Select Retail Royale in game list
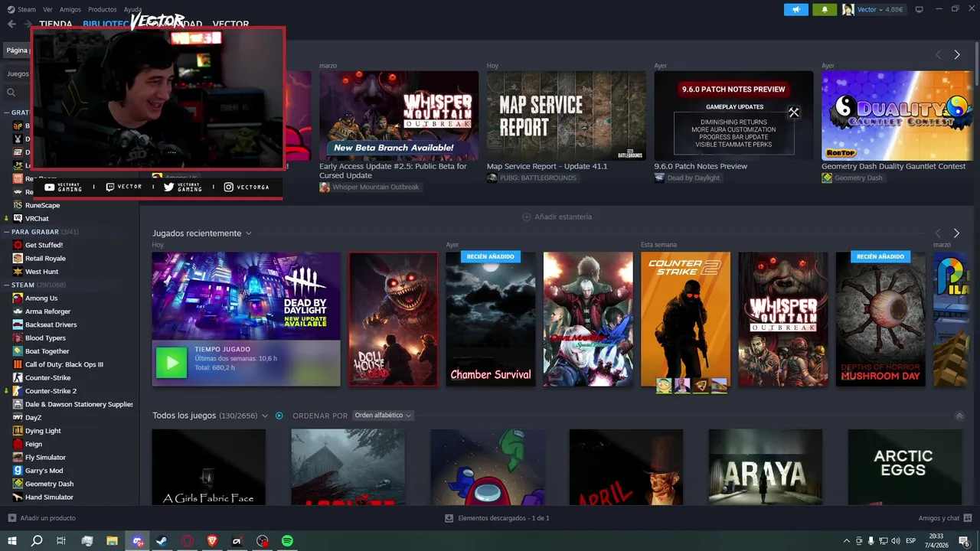 coord(45,259)
